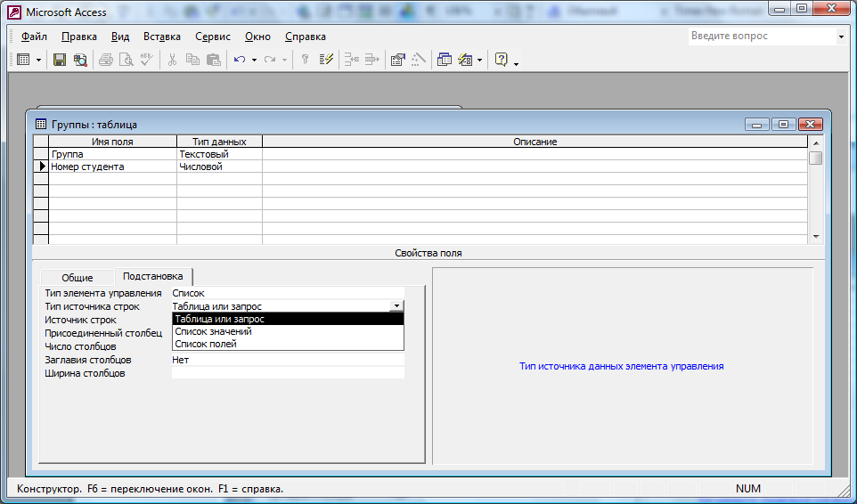The width and height of the screenshot is (857, 504).
Task: Open toolbar options arrow after Help icon
Action: tap(516, 64)
